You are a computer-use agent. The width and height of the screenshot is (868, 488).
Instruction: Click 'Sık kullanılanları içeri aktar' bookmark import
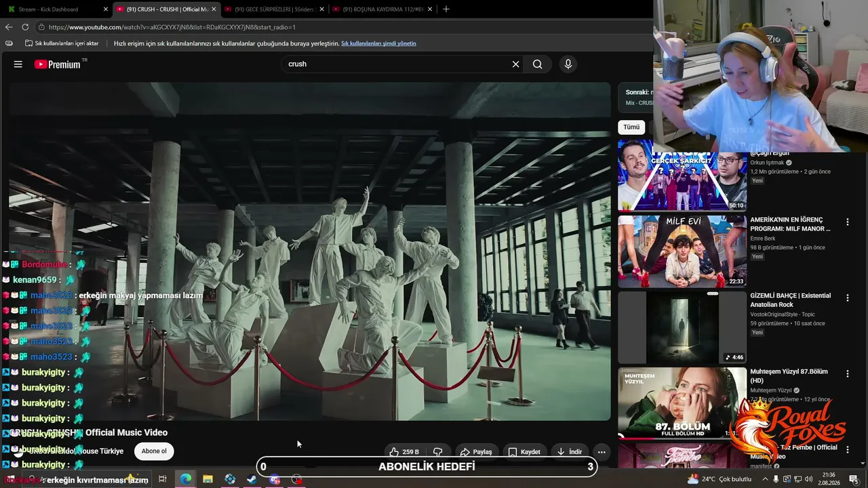click(62, 43)
